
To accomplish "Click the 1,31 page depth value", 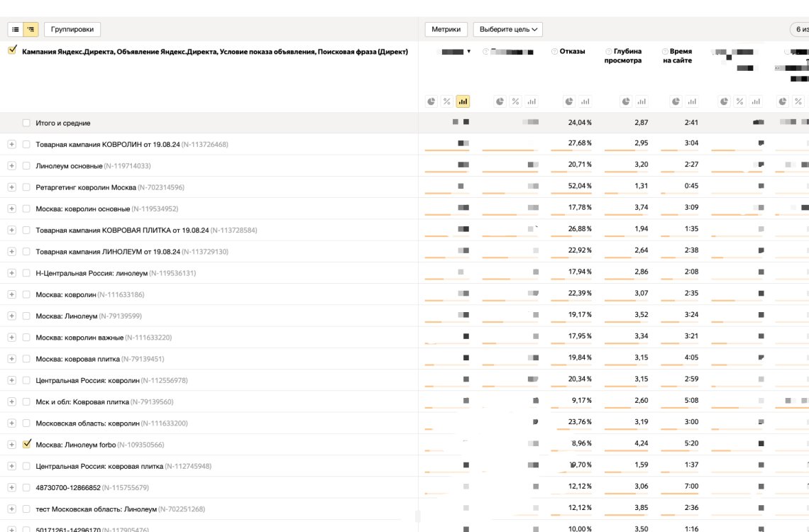I will (x=642, y=186).
